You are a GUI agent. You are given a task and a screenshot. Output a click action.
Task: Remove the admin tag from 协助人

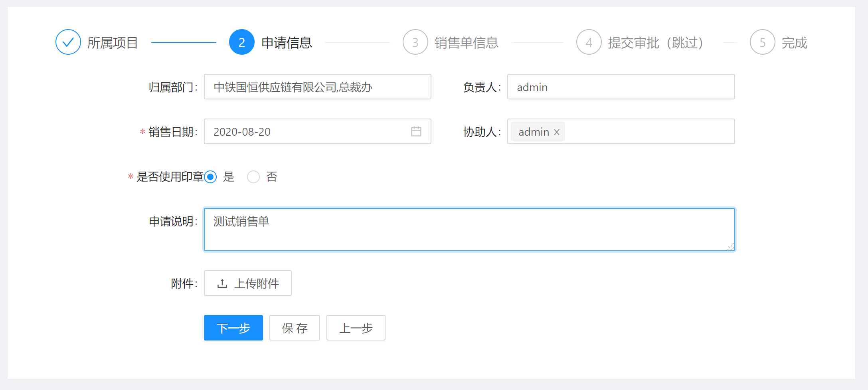pos(557,132)
